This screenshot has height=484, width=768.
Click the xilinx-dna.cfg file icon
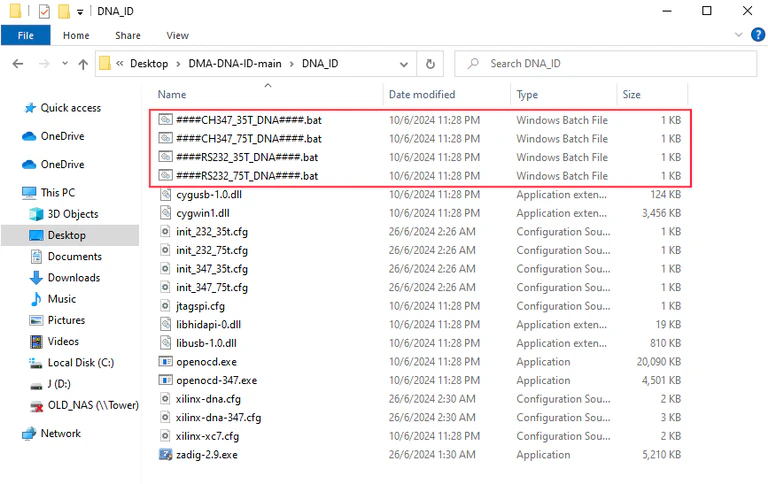pos(166,399)
